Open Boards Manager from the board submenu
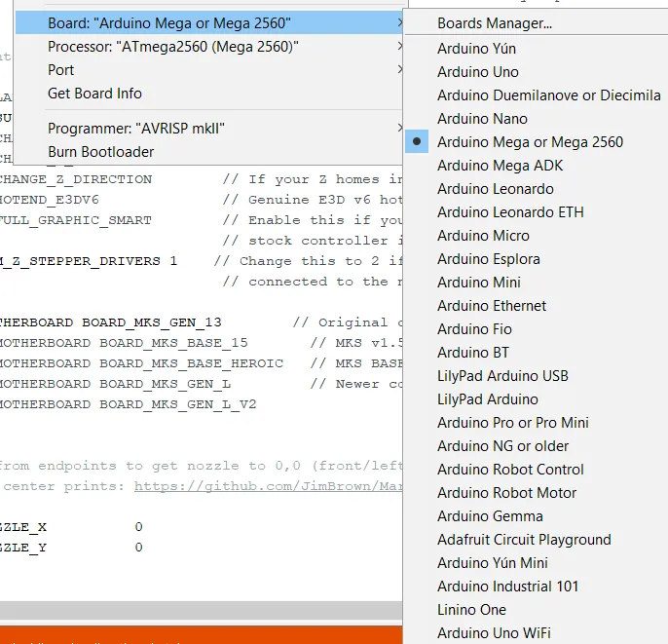This screenshot has height=644, width=668. point(494,23)
